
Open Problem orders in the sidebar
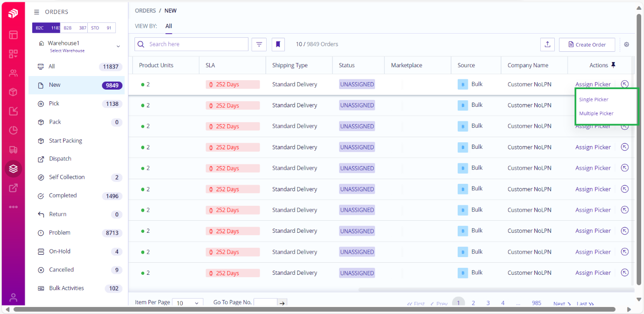[x=77, y=233]
